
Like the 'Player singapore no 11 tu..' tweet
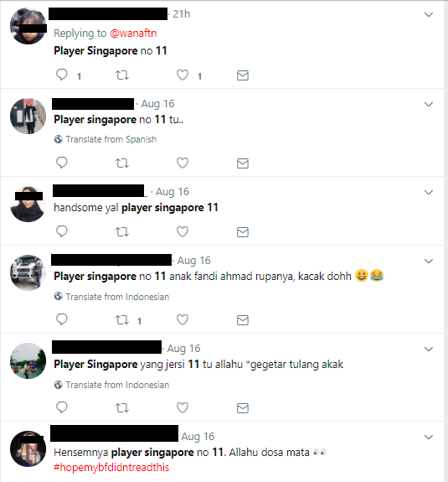pyautogui.click(x=183, y=163)
